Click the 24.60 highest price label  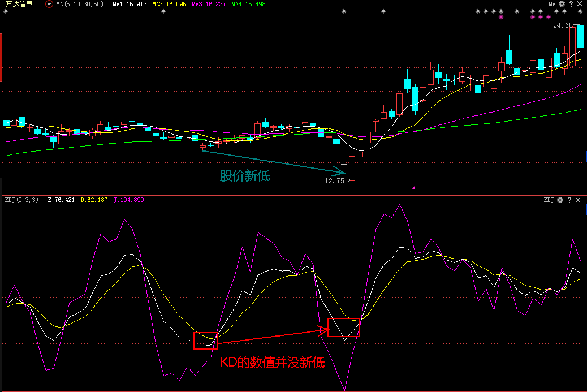(x=562, y=25)
